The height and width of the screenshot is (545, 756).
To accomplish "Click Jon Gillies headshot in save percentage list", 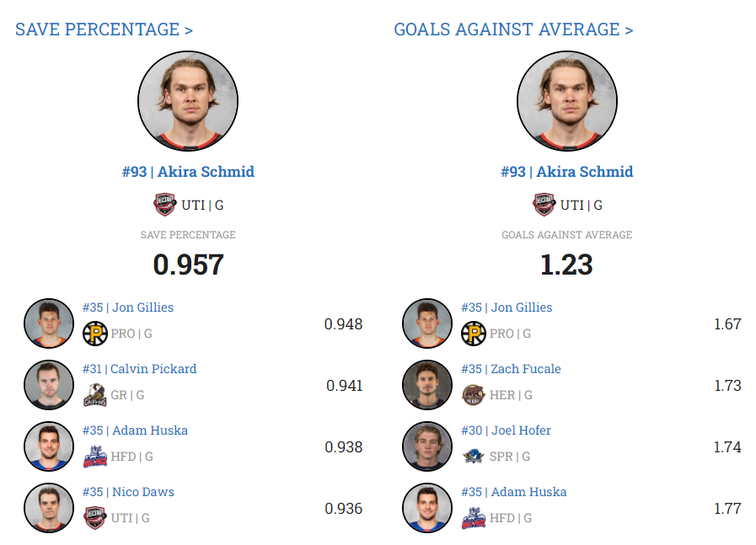I will pos(50,323).
